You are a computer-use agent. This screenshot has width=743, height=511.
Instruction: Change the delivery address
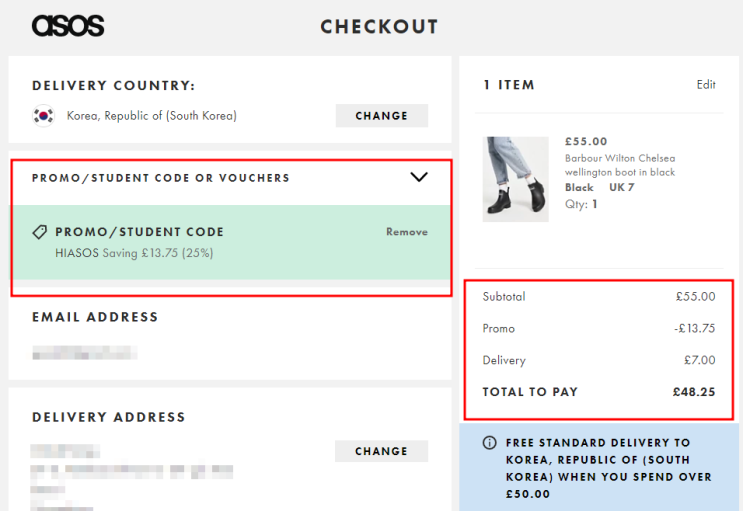(381, 451)
